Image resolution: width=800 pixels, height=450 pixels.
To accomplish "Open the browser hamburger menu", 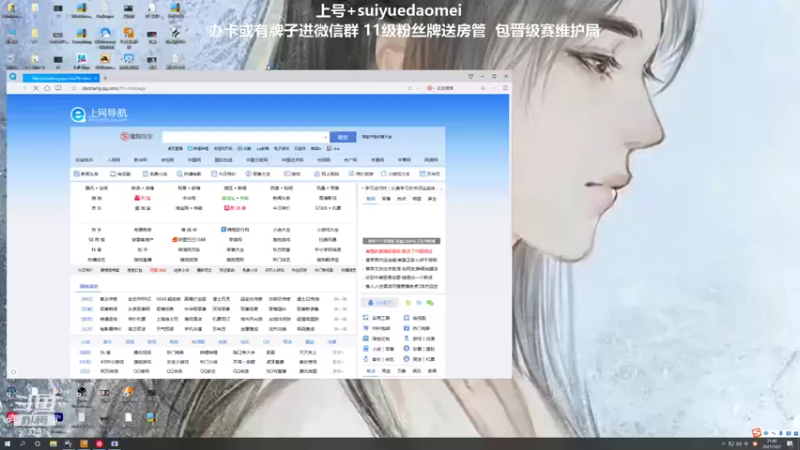I will (x=505, y=88).
